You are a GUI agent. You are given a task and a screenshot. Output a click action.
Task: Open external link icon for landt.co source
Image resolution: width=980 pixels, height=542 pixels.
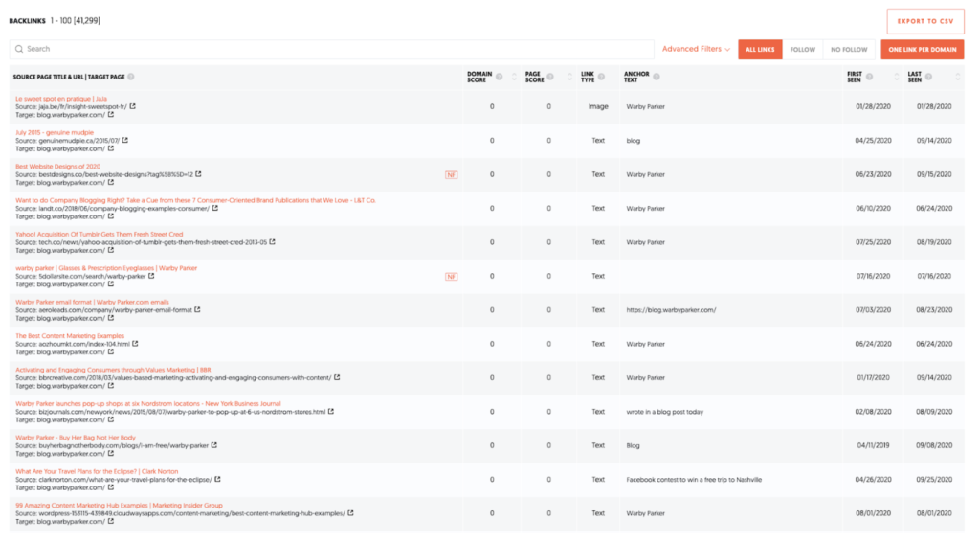click(215, 208)
